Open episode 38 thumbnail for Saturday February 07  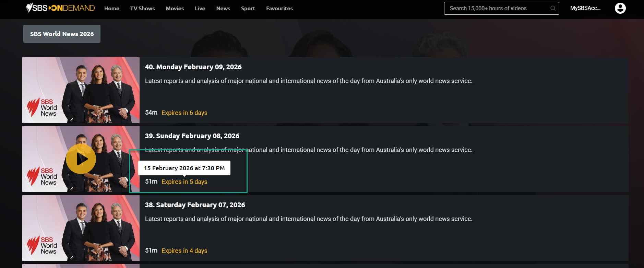tap(81, 228)
